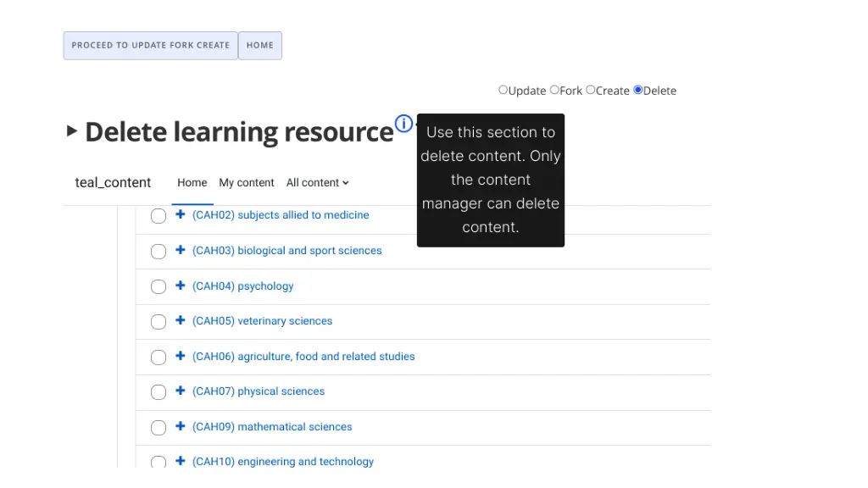
Task: Tick the circle for CAH07 physical sciences
Action: [159, 391]
